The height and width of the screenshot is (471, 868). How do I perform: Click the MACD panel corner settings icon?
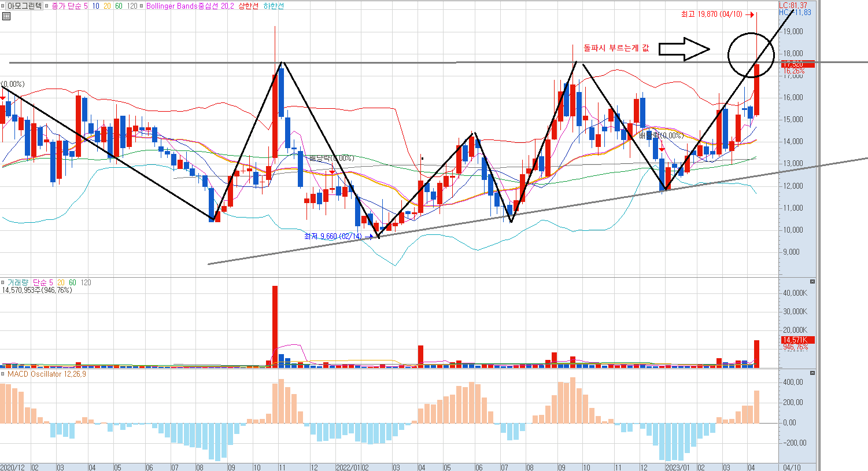point(812,373)
